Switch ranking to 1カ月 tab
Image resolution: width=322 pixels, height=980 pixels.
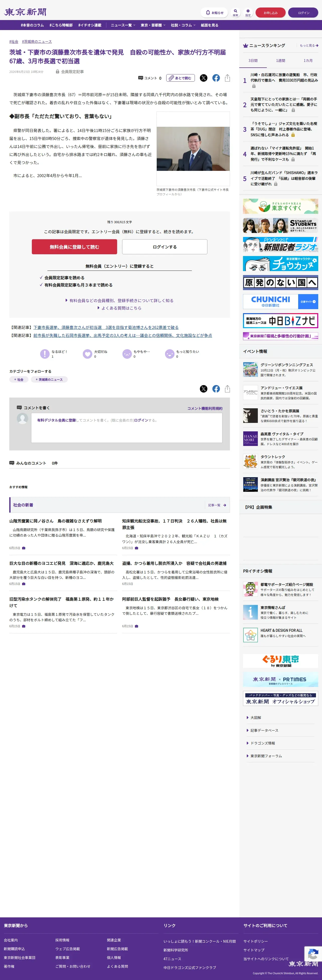click(x=308, y=60)
